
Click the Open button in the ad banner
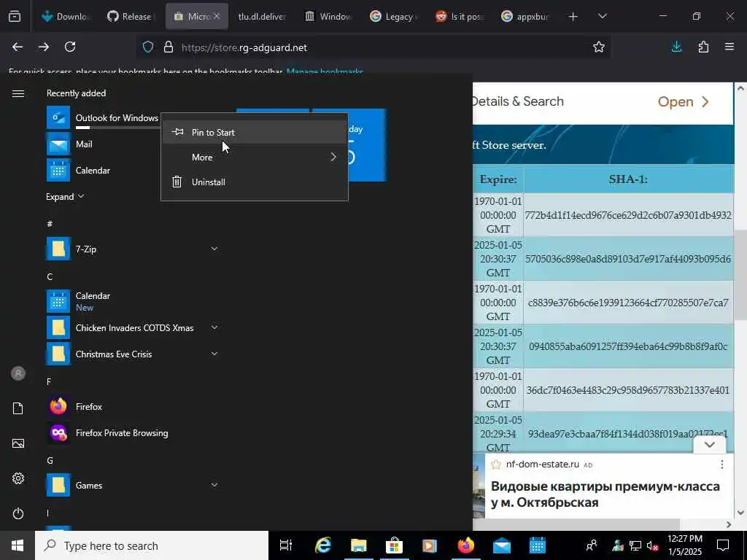(x=684, y=102)
